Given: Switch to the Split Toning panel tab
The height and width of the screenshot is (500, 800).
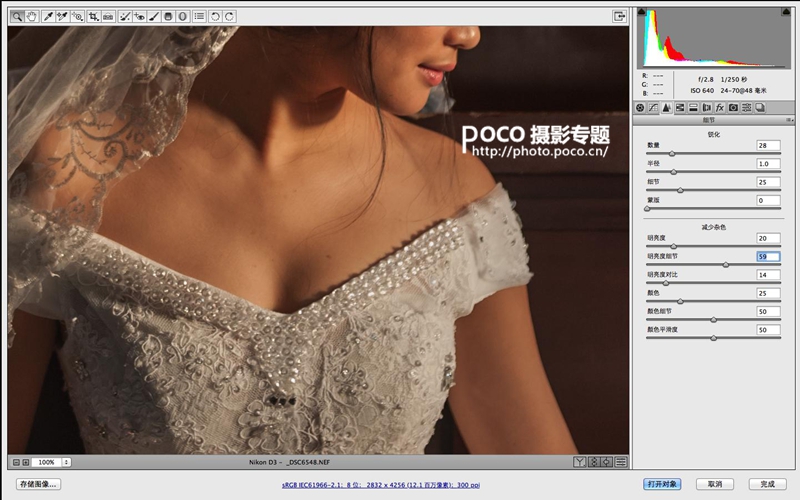Looking at the screenshot, I should [x=693, y=108].
